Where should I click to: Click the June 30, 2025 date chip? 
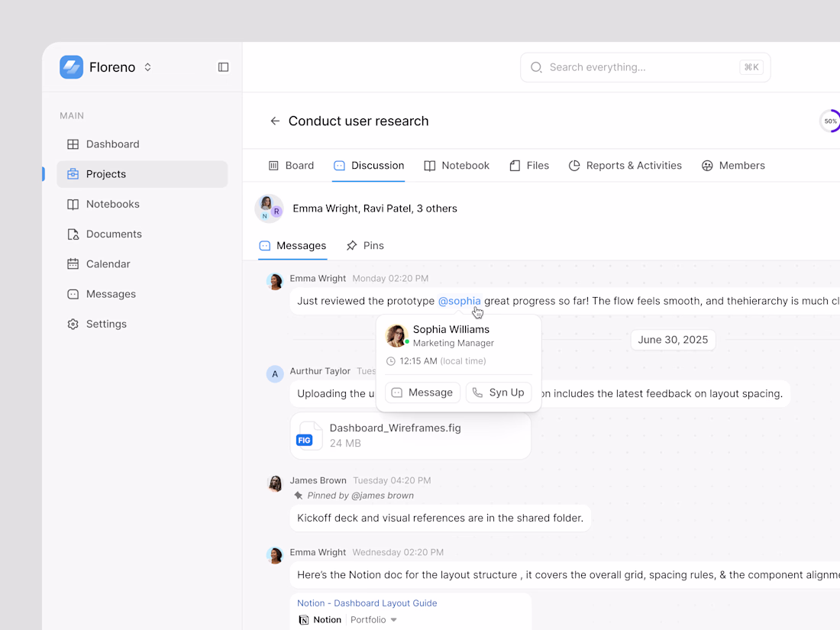tap(673, 340)
